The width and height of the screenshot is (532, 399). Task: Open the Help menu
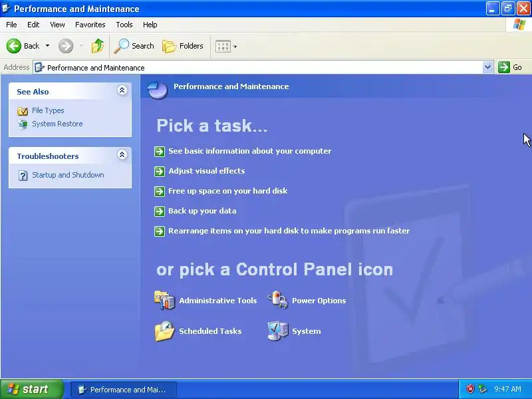[150, 25]
